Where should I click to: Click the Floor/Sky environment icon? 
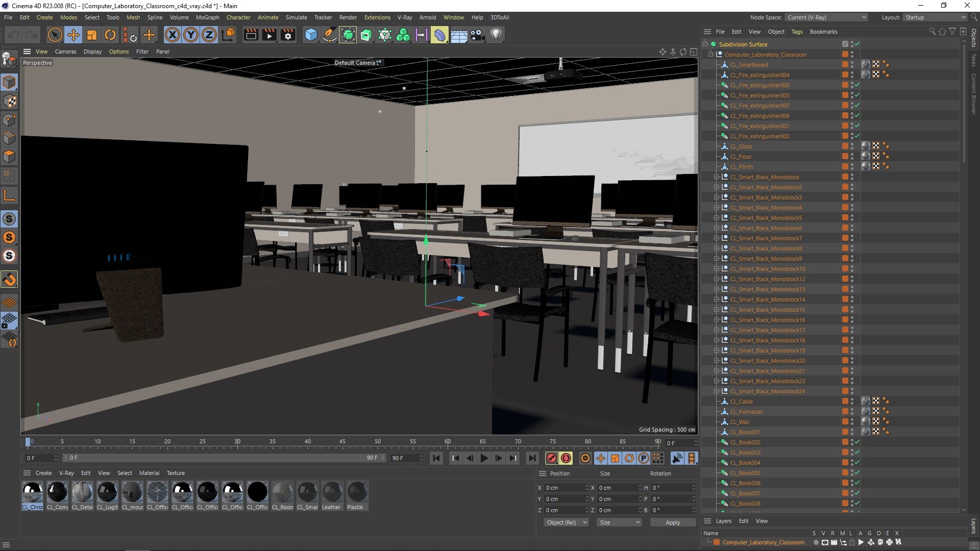(x=459, y=35)
